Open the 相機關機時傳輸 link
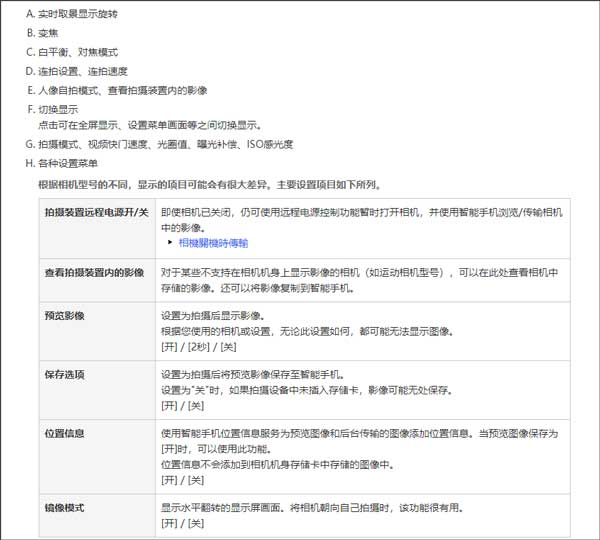 [x=212, y=242]
